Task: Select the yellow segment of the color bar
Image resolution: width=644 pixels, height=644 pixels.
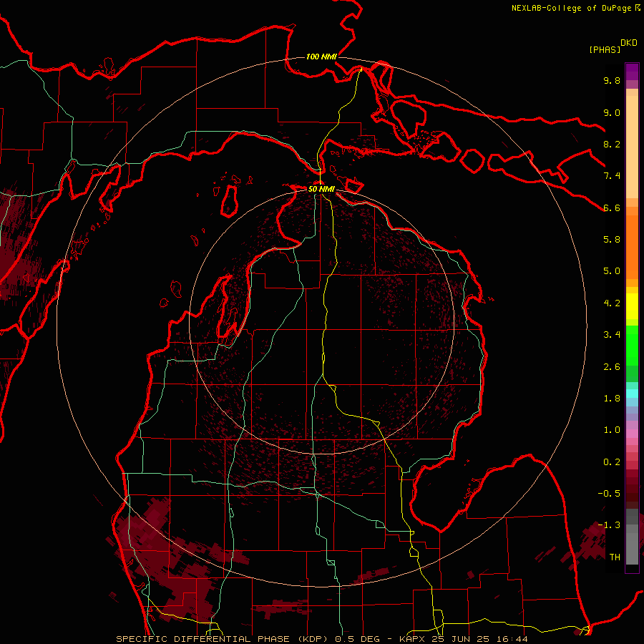Action: [632, 306]
